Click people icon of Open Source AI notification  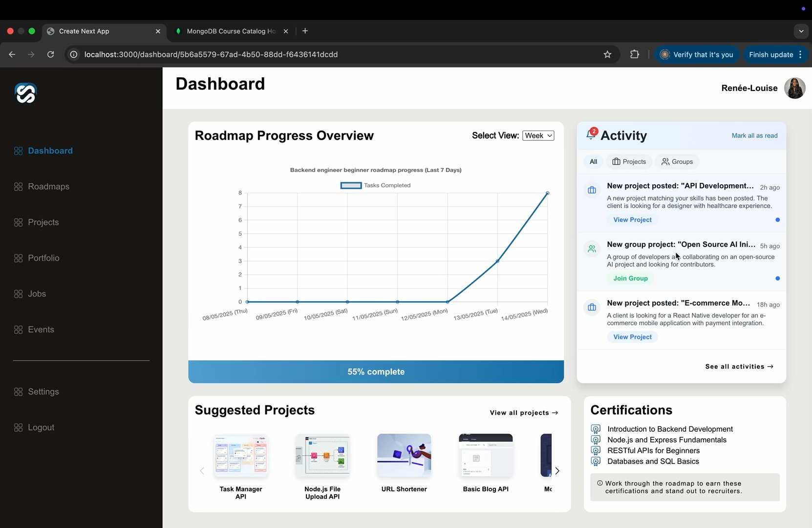(592, 249)
